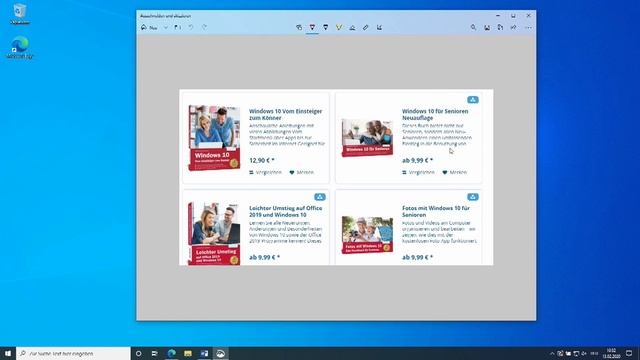The height and width of the screenshot is (360, 640).
Task: Click the zoom magnifier icon
Action: (x=473, y=27)
